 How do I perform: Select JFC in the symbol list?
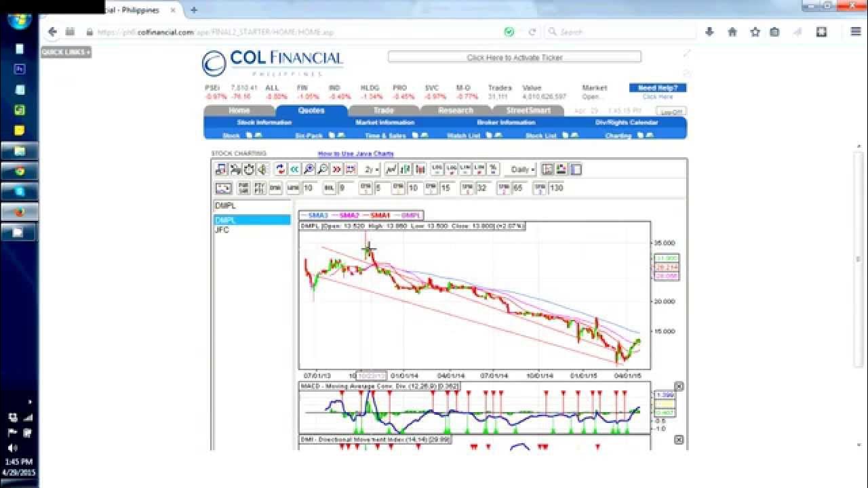[x=252, y=230]
